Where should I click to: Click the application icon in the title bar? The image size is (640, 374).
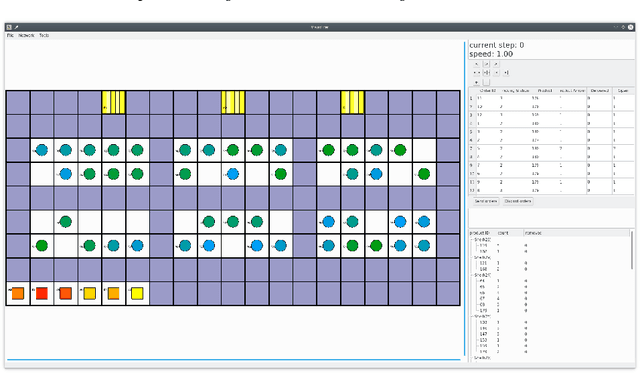tap(9, 27)
